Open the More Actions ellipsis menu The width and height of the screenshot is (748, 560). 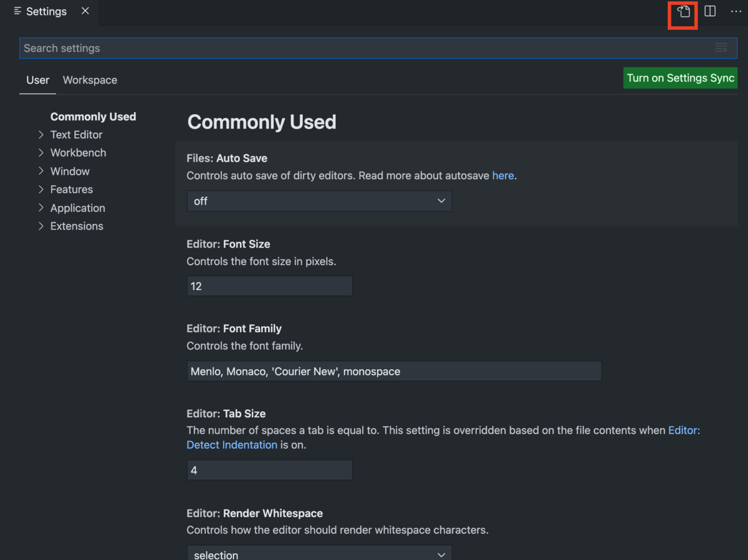pyautogui.click(x=736, y=11)
